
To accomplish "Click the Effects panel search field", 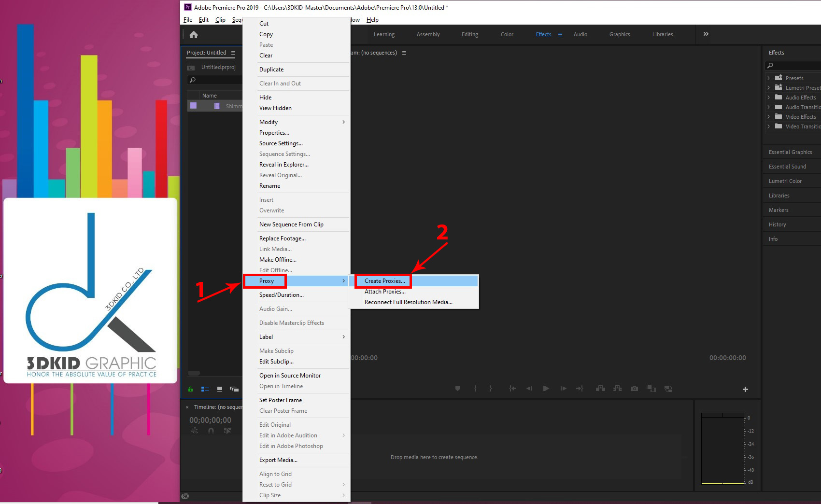I will tap(793, 66).
